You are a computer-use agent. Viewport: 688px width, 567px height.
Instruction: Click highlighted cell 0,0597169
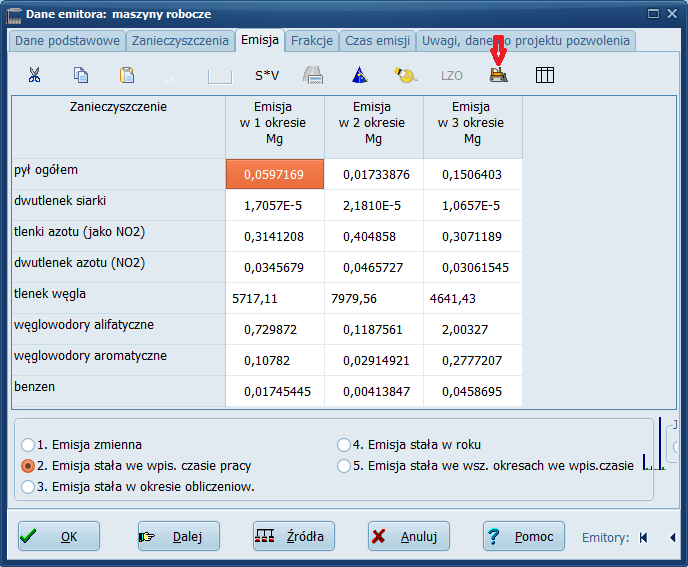click(275, 174)
